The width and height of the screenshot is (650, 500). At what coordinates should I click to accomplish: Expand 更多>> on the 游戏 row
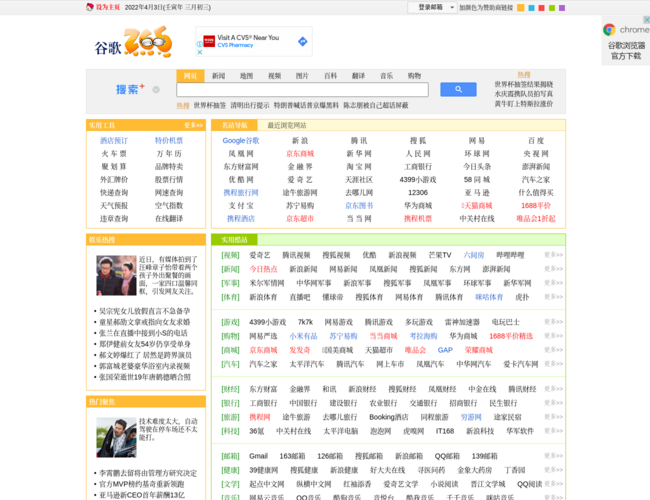553,322
